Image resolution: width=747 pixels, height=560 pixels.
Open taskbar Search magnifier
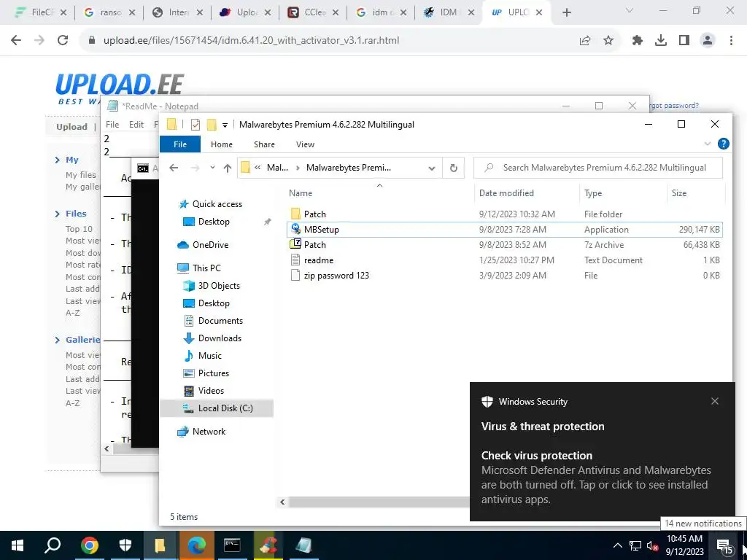[53, 545]
